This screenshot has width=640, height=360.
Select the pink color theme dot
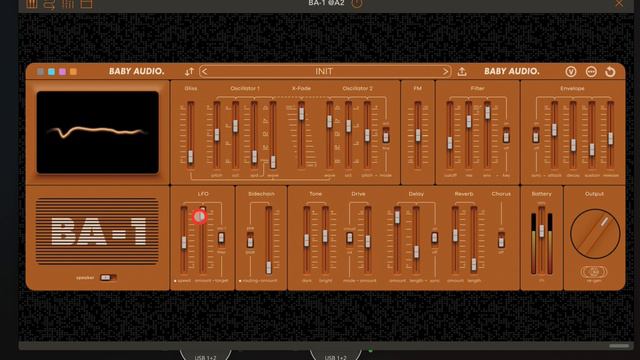coord(62,72)
